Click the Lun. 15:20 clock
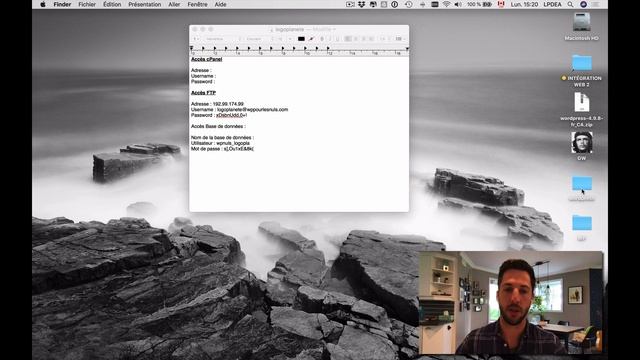Screen dimensions: 640x360 point(524,4)
